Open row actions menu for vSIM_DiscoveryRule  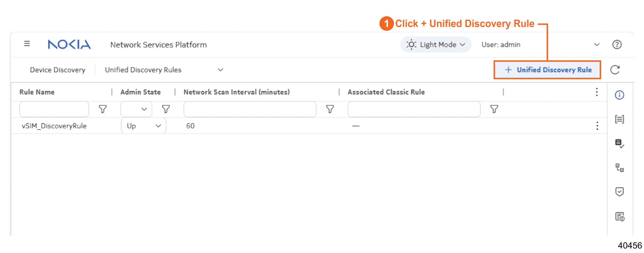coord(597,126)
